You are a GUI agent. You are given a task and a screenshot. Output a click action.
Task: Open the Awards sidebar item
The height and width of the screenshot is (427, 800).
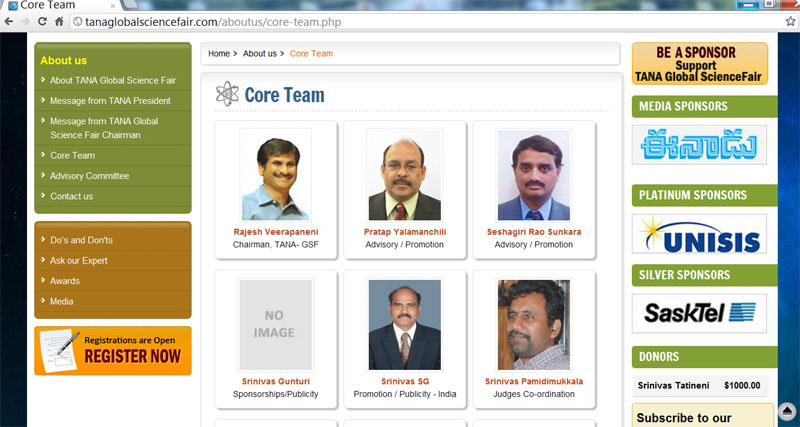[64, 281]
